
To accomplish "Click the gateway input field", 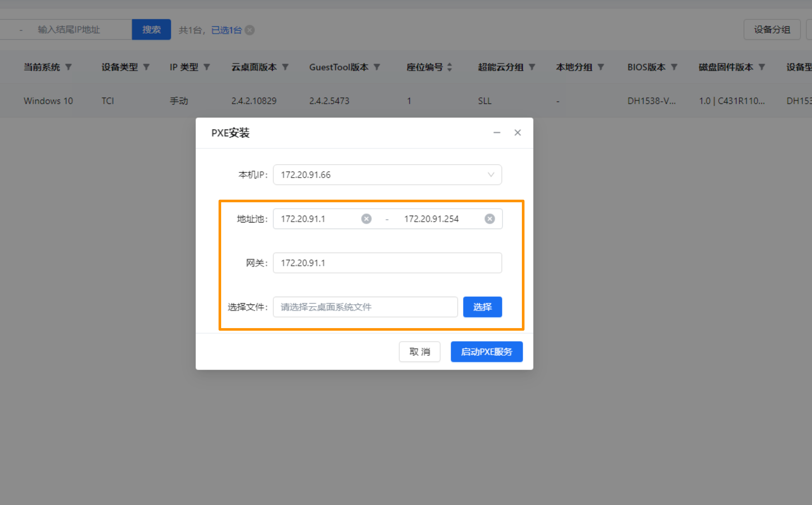I will pos(387,263).
